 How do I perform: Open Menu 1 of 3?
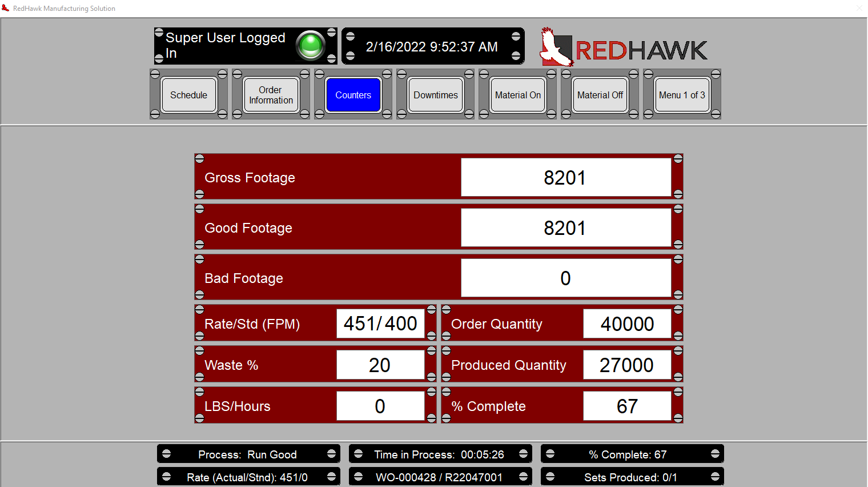(682, 95)
